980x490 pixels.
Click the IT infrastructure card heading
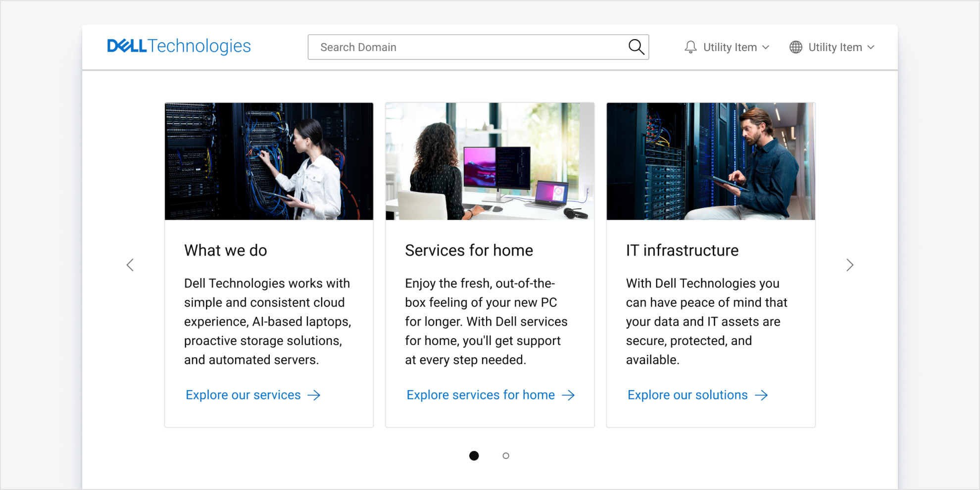tap(682, 250)
